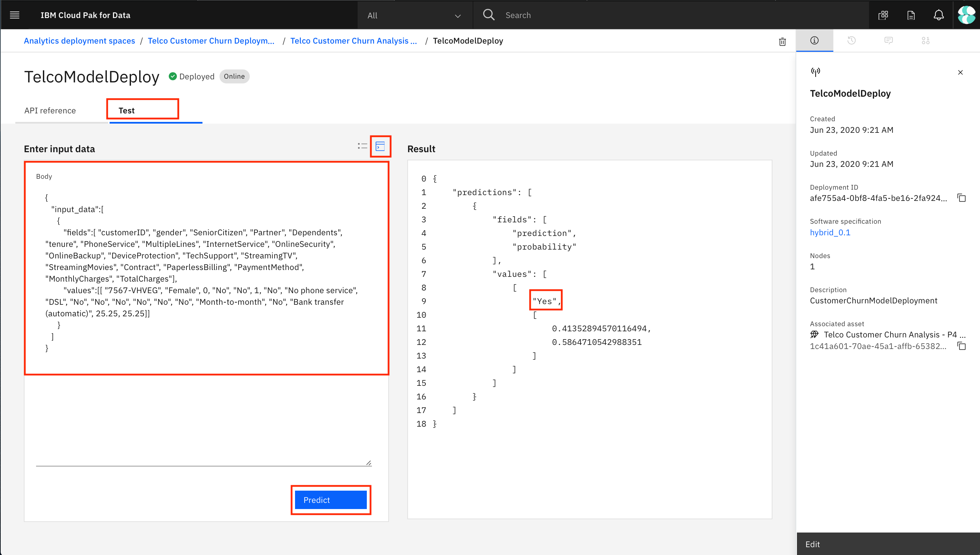Open the comments panel icon
980x555 pixels.
click(x=888, y=41)
